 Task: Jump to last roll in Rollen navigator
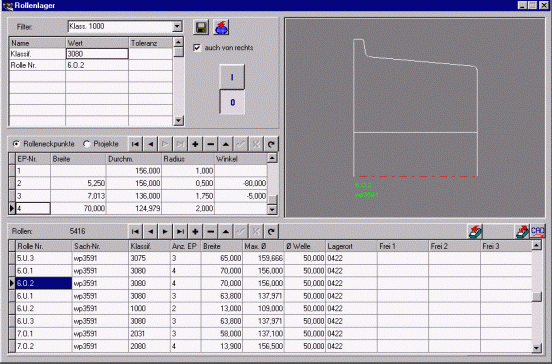(180, 231)
